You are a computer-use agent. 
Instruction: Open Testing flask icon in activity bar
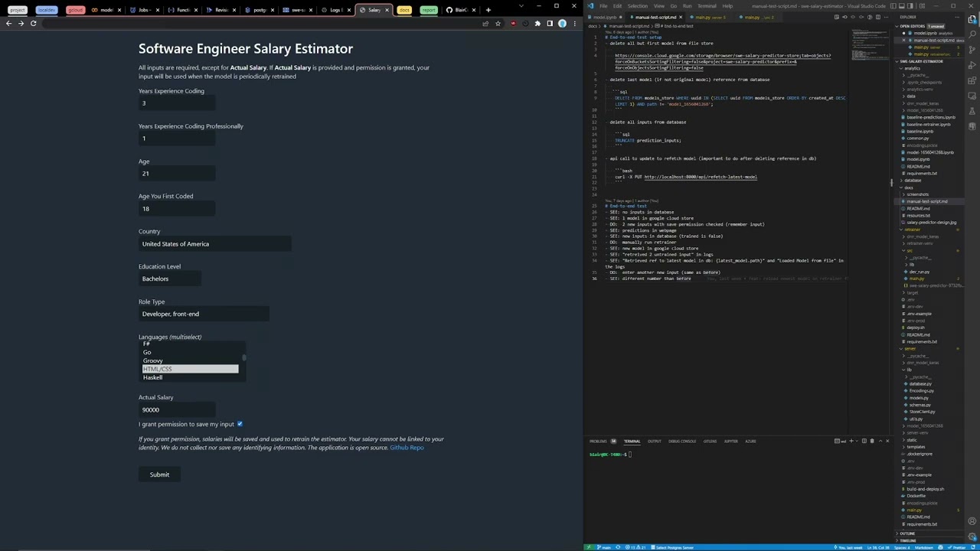(x=972, y=111)
